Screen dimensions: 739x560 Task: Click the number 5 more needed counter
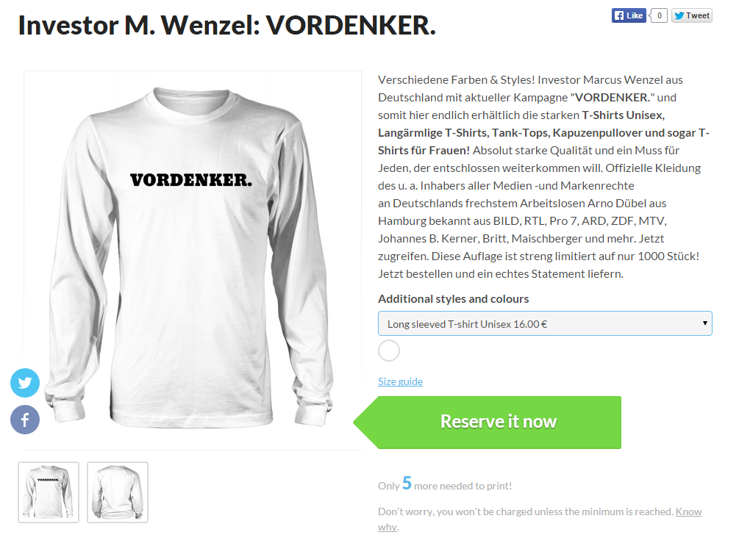[x=407, y=484]
